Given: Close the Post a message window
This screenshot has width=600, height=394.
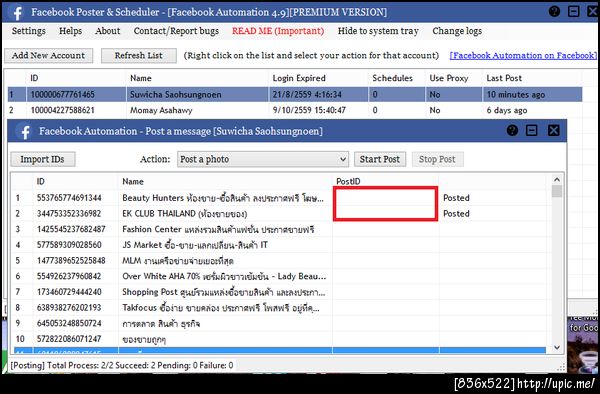Looking at the screenshot, I should coord(553,130).
